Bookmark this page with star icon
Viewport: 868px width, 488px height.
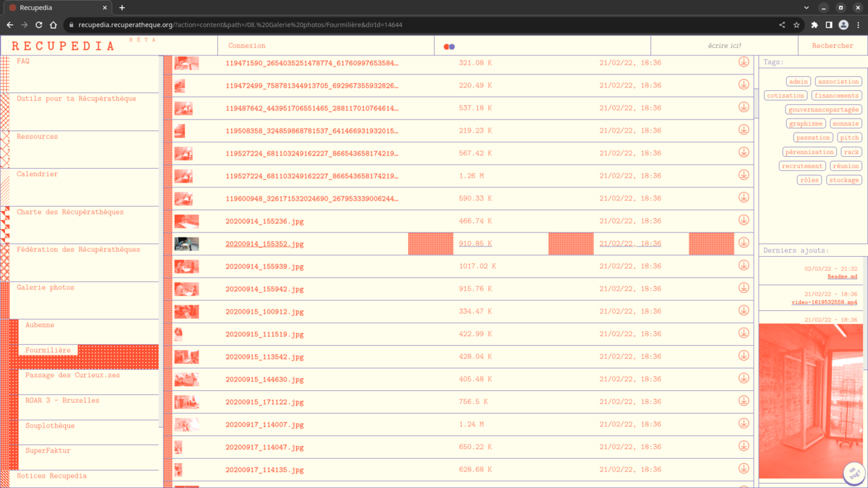[796, 25]
